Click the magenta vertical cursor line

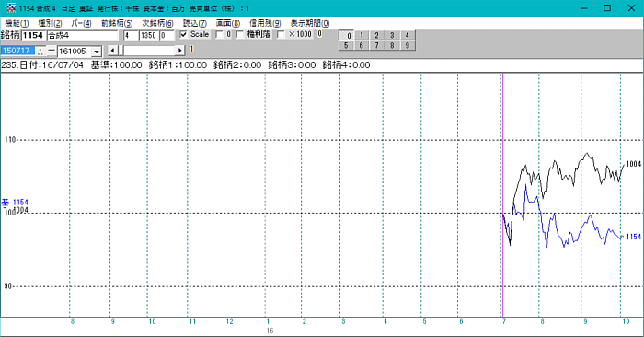(x=502, y=195)
